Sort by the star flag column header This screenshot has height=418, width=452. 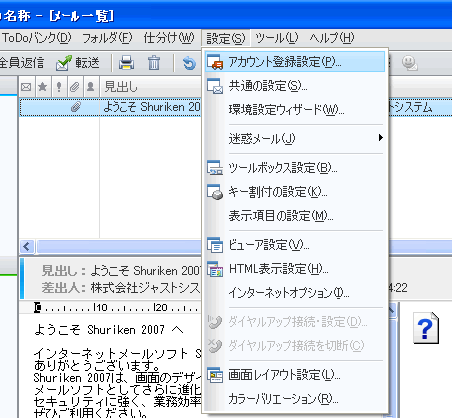[43, 87]
